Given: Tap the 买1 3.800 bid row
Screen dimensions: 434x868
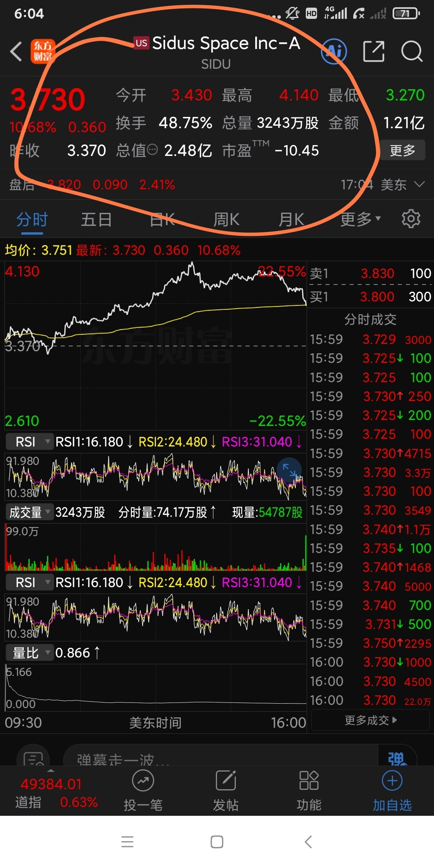Looking at the screenshot, I should coord(371,297).
